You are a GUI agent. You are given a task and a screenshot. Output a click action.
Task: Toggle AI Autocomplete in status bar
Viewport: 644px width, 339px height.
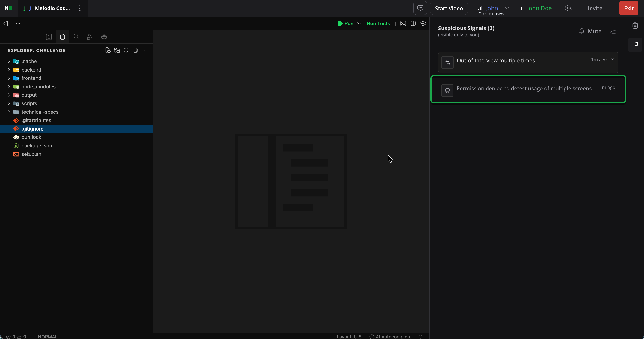point(390,336)
